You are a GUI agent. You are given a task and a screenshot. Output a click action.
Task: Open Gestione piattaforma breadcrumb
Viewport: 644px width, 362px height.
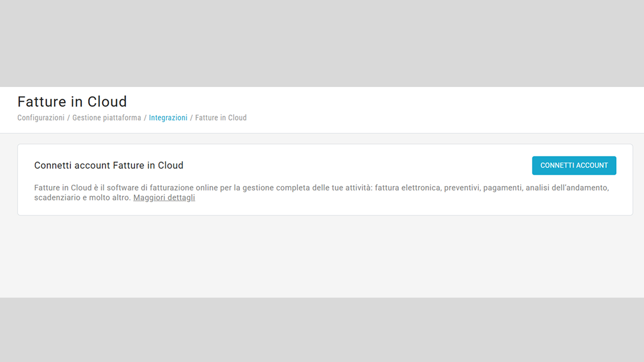(x=107, y=118)
